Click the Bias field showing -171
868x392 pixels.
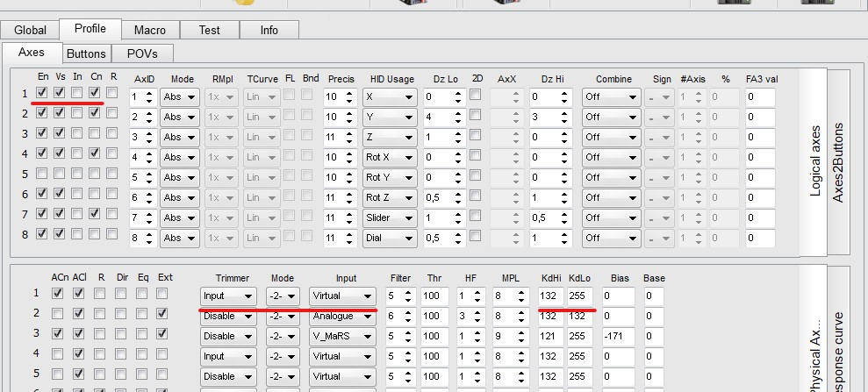(619, 336)
